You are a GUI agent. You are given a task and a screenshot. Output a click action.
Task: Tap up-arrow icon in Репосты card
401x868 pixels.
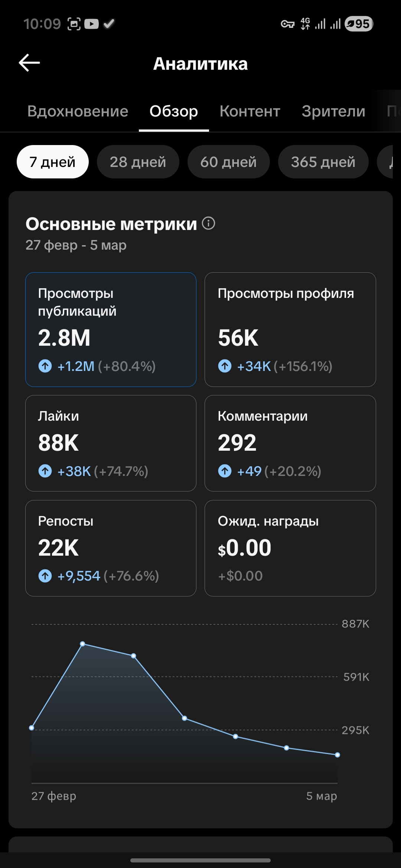[x=45, y=576]
